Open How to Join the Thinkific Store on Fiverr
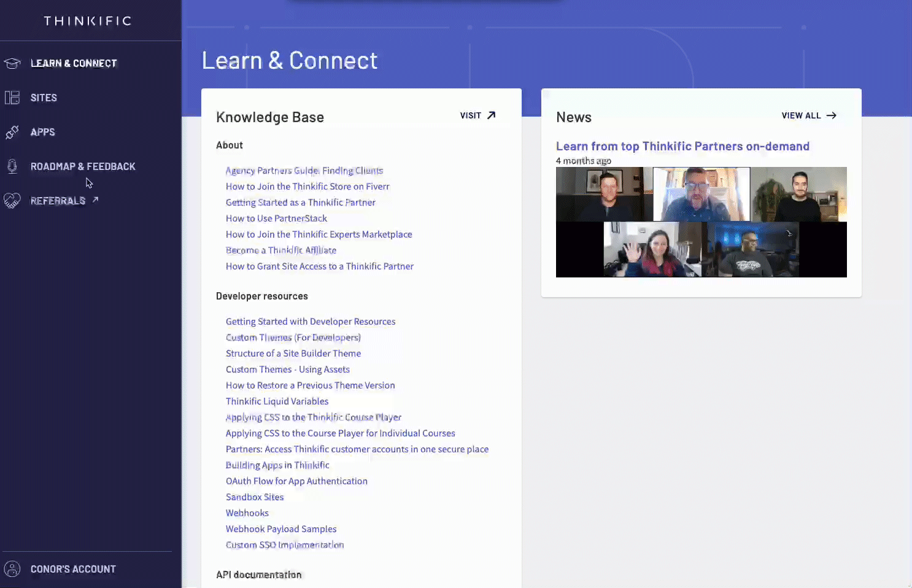Screen dimensions: 912x588 [x=307, y=187]
